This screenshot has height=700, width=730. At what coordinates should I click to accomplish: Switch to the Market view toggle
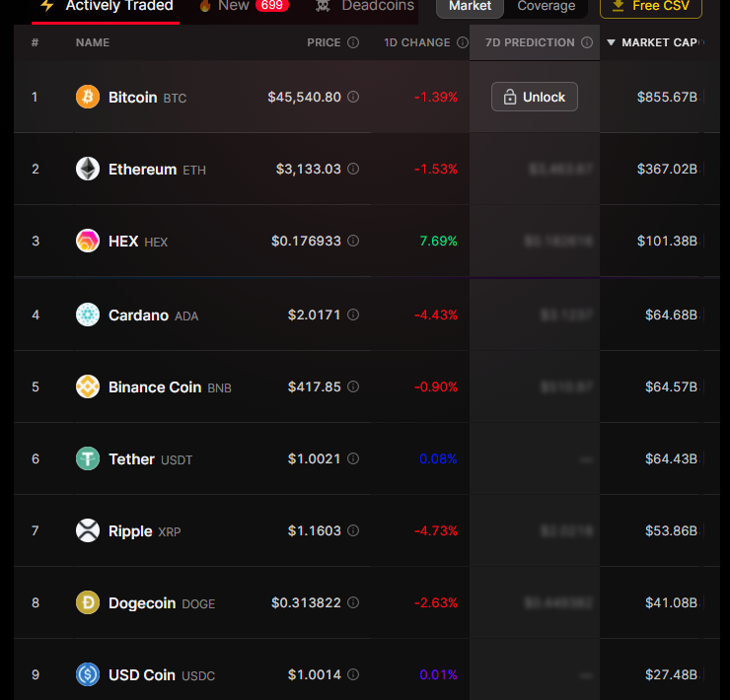pos(470,6)
